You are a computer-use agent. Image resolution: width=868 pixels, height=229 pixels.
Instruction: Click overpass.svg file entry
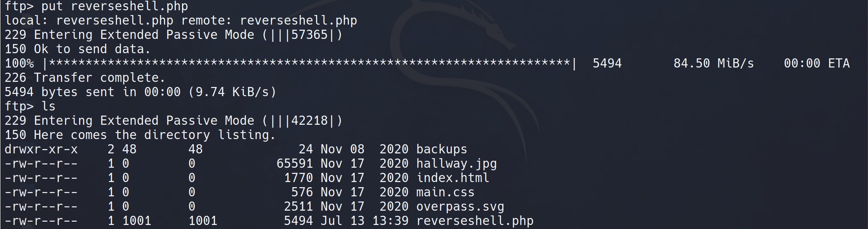pos(460,207)
